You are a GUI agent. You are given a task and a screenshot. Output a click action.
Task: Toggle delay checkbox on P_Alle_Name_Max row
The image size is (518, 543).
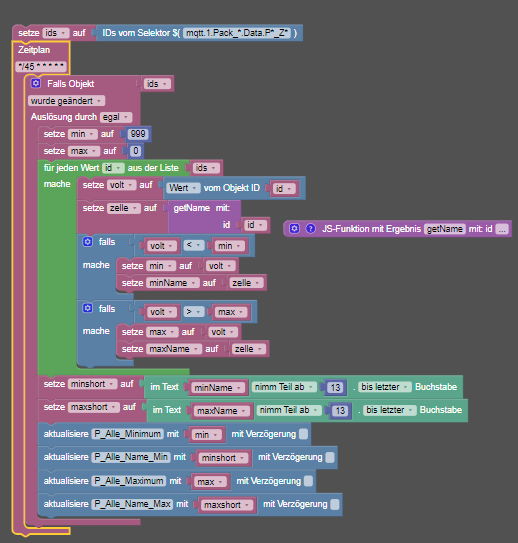(335, 504)
